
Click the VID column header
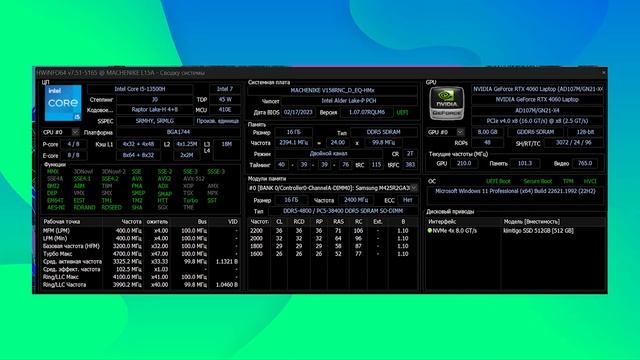(233, 222)
